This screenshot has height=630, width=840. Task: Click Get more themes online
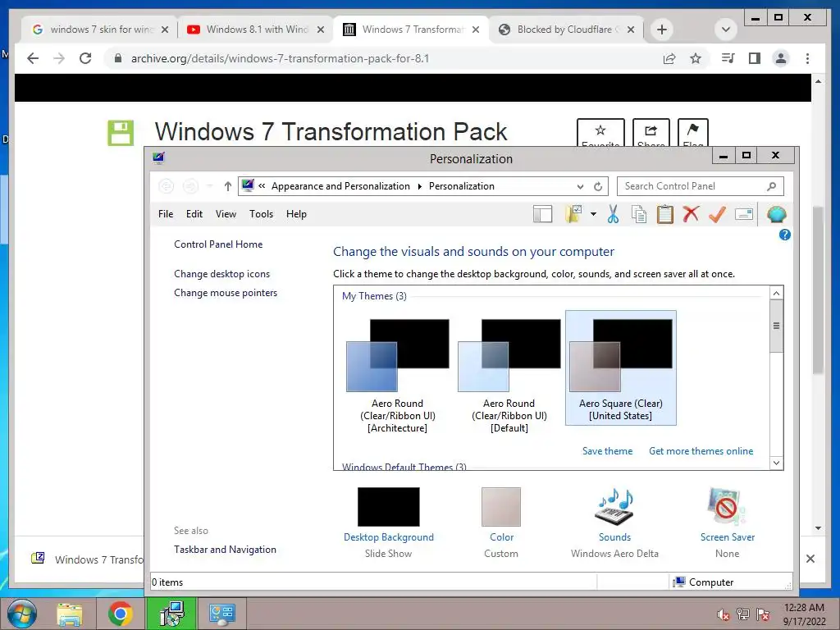click(x=701, y=451)
